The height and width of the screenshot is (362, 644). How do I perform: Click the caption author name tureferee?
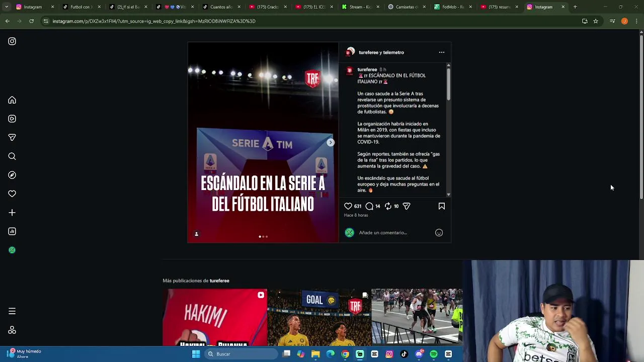(x=367, y=69)
